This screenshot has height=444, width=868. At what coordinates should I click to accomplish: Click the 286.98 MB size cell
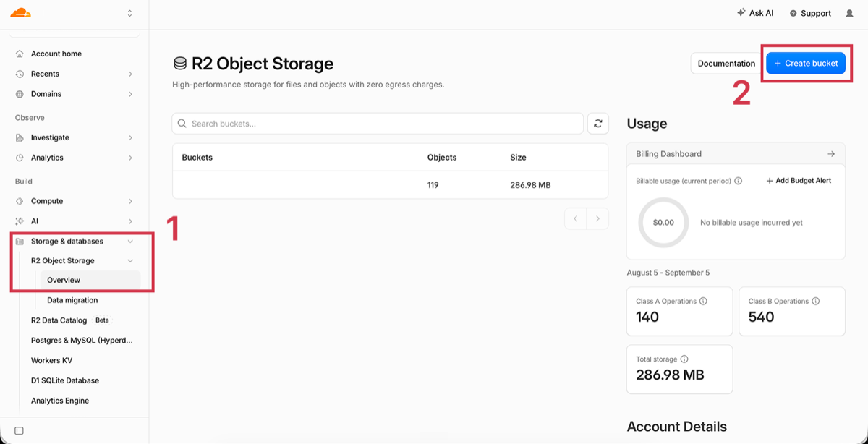(530, 185)
